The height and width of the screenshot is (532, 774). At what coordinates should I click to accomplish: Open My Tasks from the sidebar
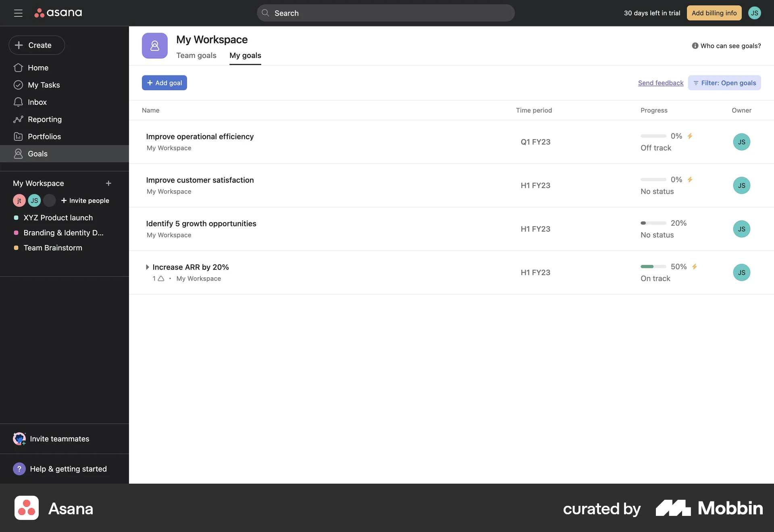(44, 85)
